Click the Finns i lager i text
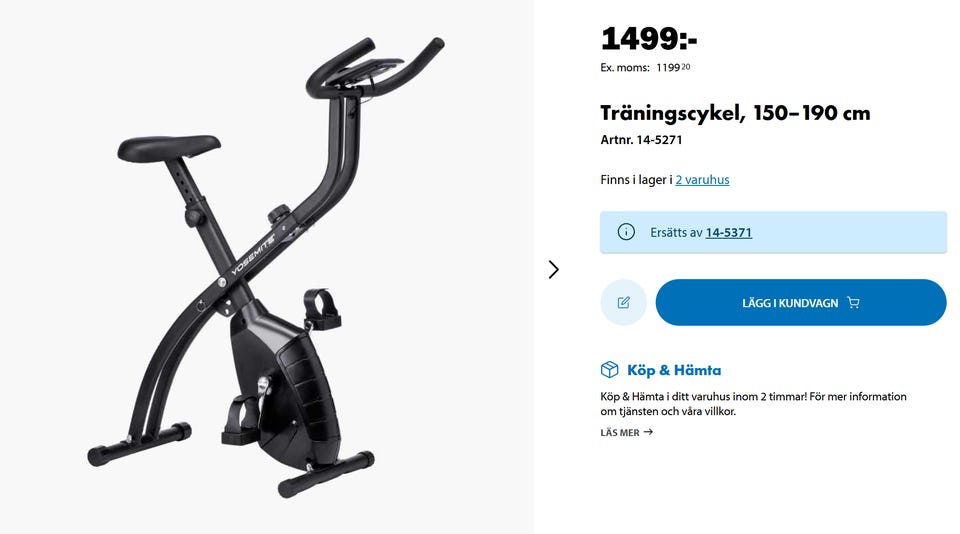This screenshot has width=960, height=534. tap(636, 180)
